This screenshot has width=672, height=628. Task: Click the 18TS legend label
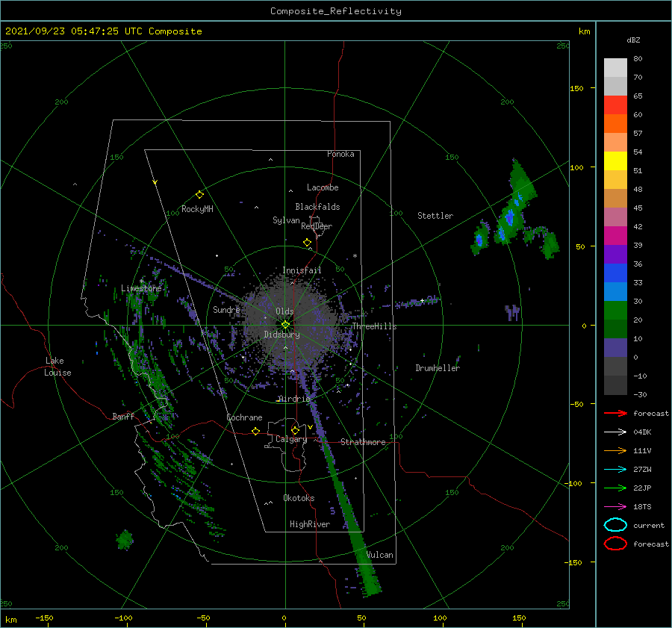[x=642, y=507]
